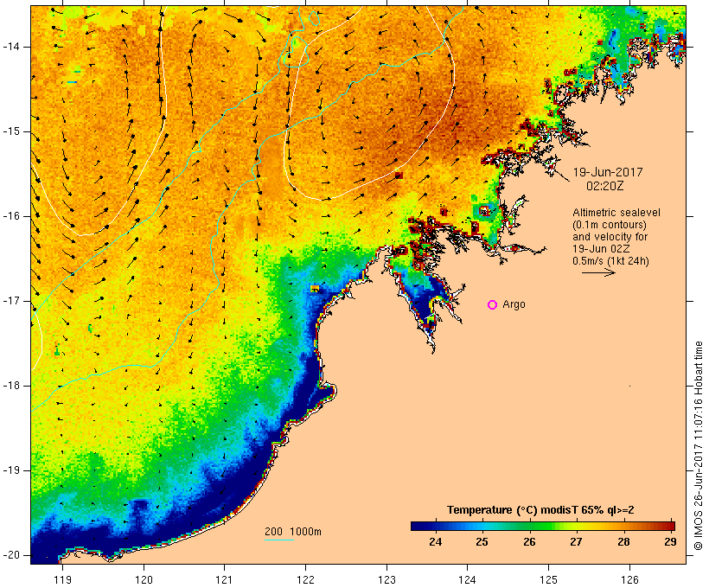The image size is (709, 588).
Task: Click the date text '19-Jun-2017'
Action: [608, 172]
